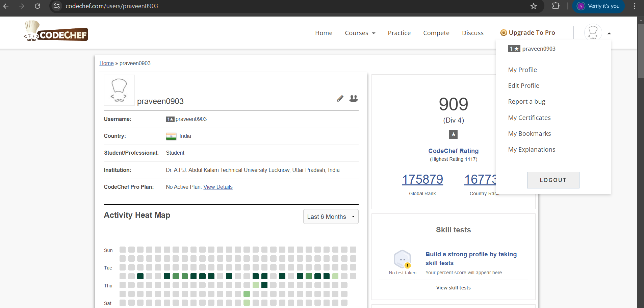This screenshot has width=644, height=308.
Task: Click the LOGOUT button
Action: [553, 180]
